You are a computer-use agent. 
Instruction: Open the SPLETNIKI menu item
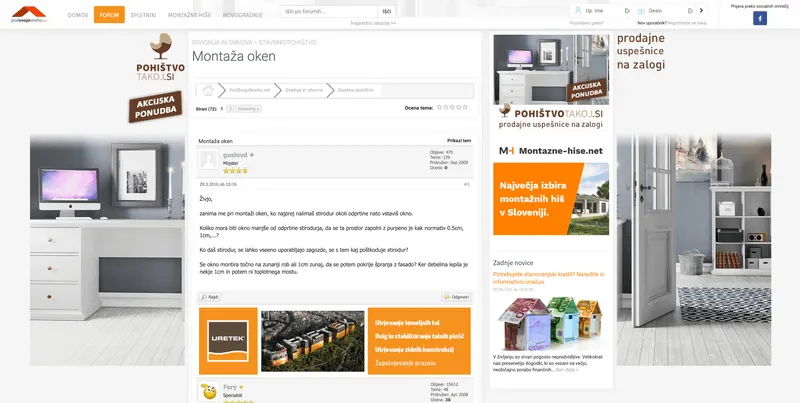point(143,15)
